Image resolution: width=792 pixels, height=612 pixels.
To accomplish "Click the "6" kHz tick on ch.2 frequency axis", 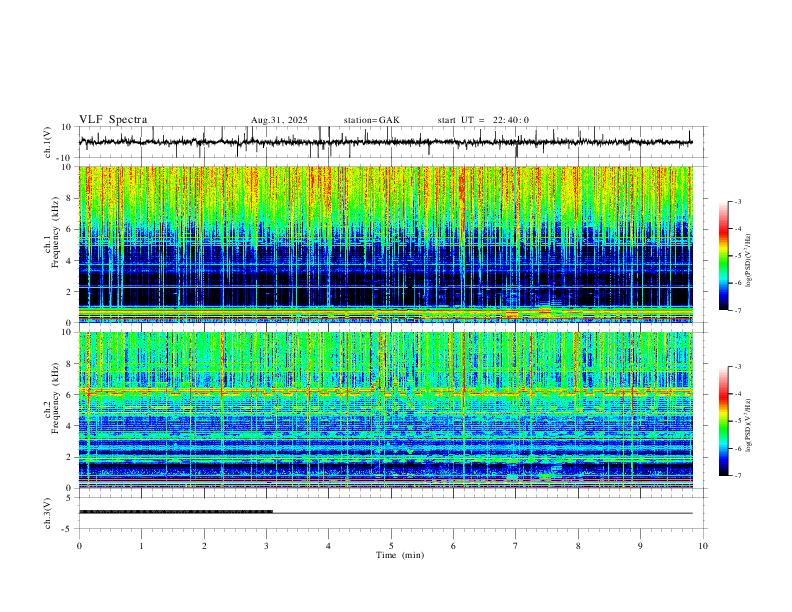I will tap(70, 395).
